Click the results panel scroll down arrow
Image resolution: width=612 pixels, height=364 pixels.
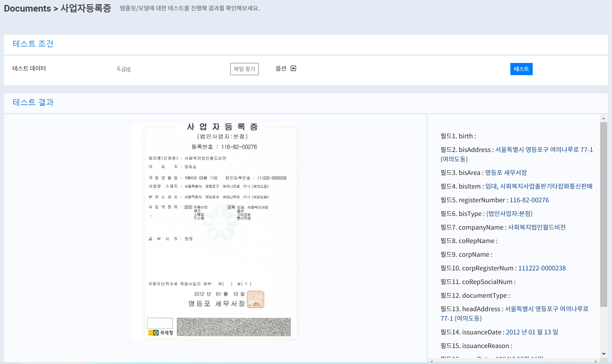(x=604, y=354)
